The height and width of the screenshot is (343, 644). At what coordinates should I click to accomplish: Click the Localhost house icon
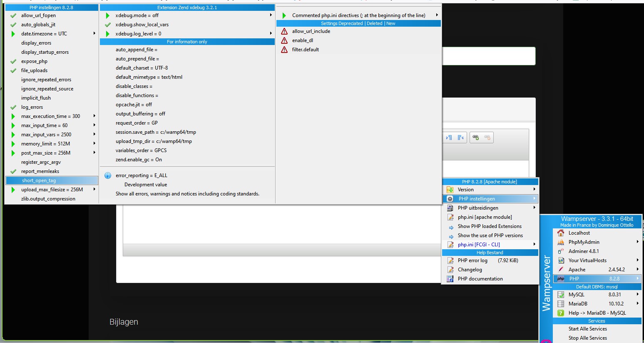coord(561,233)
